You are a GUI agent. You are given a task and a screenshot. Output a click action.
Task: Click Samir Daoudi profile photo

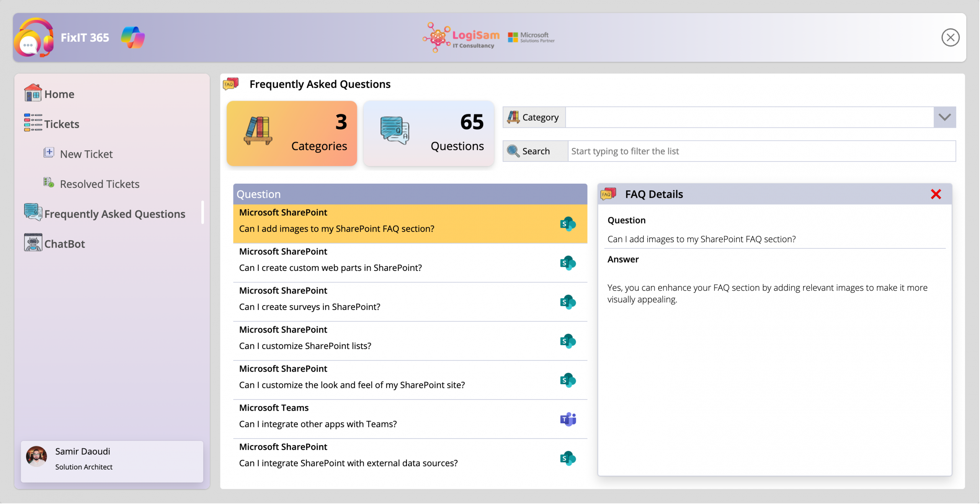tap(36, 456)
